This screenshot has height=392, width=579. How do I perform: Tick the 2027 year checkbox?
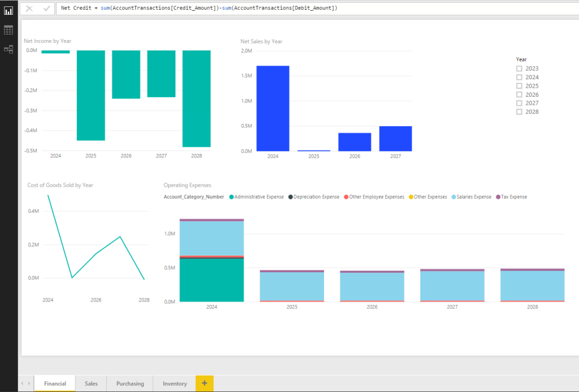click(519, 103)
